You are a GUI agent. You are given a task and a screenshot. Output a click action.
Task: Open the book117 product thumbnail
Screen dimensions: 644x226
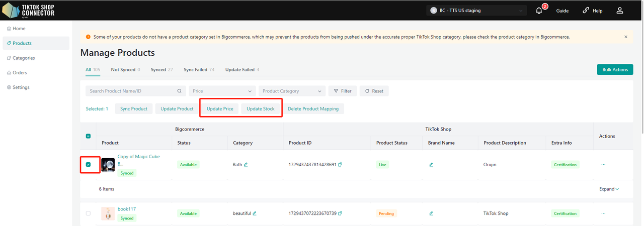[x=108, y=213]
